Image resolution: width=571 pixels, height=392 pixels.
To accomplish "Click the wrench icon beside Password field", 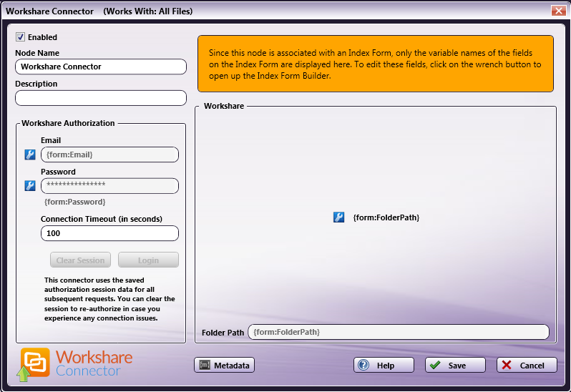I will [x=30, y=185].
